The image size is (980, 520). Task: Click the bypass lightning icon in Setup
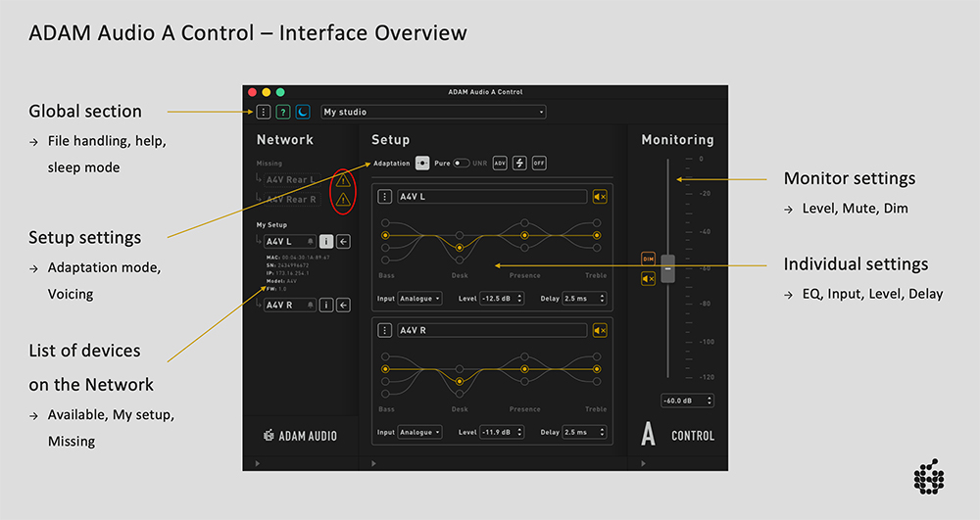coord(519,163)
